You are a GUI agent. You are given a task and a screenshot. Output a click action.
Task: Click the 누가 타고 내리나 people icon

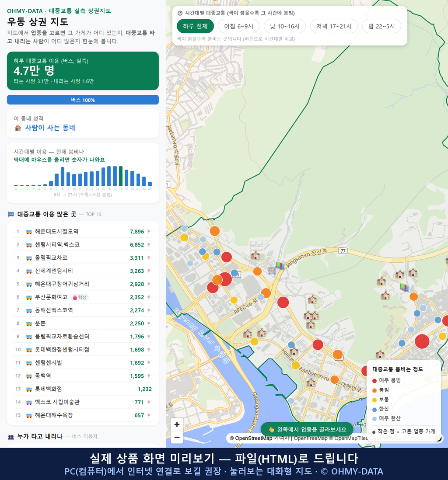tap(11, 437)
